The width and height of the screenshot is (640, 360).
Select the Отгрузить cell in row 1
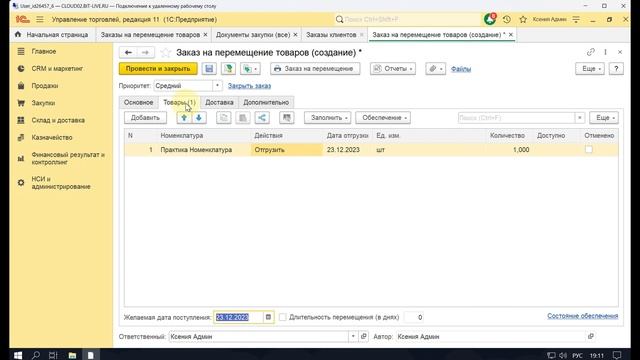[x=287, y=149]
